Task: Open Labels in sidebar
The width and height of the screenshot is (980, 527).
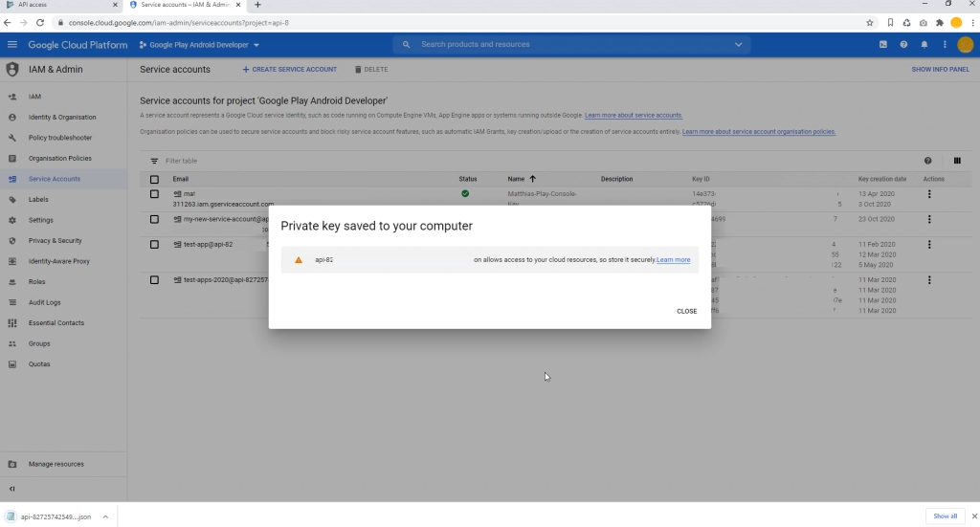Action: click(38, 200)
